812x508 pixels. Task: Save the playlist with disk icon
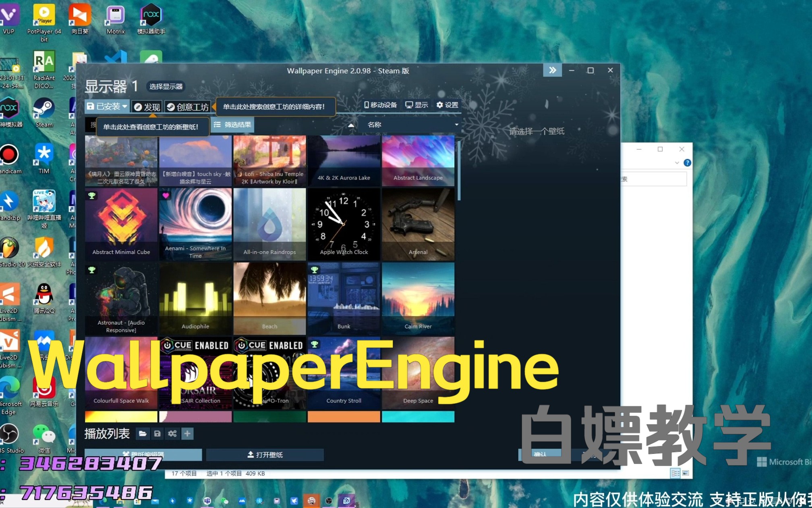[157, 433]
